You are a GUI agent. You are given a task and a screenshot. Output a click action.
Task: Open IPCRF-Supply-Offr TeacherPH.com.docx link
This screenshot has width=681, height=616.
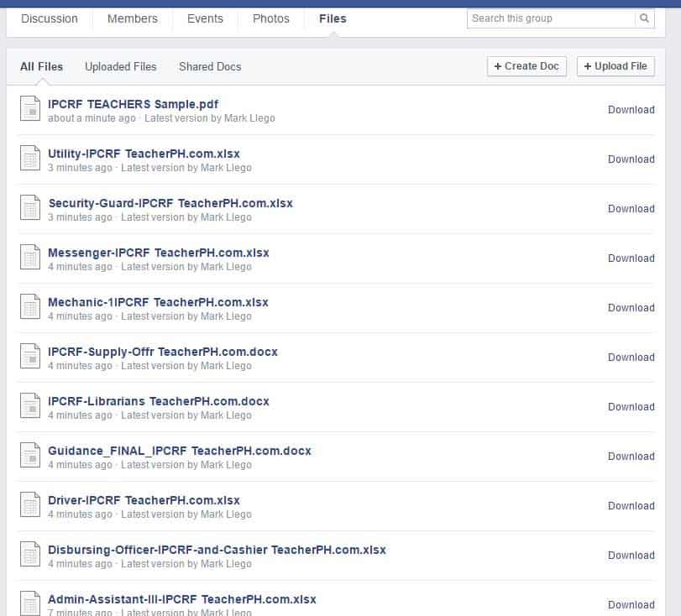pyautogui.click(x=163, y=352)
